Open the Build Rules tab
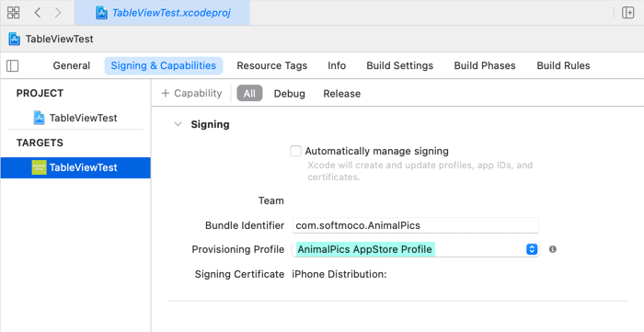Viewport: 644px width, 332px height. [563, 65]
